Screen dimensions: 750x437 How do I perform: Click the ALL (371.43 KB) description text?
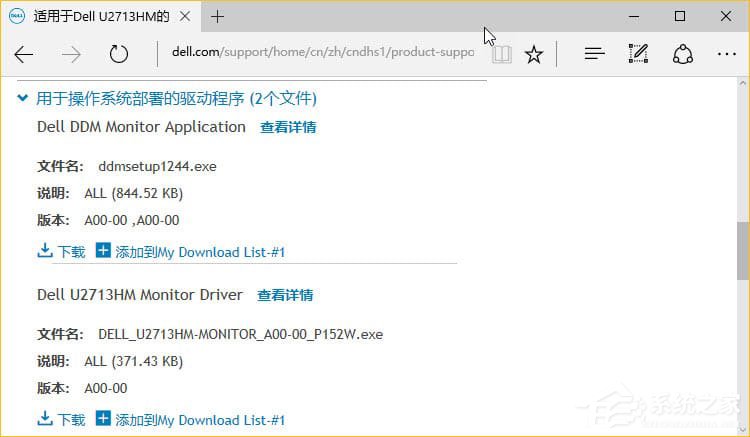coord(133,361)
